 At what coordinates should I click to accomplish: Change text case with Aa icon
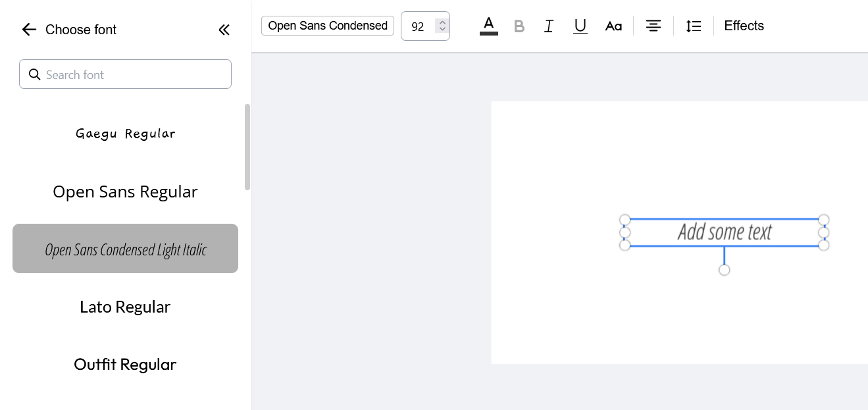613,26
